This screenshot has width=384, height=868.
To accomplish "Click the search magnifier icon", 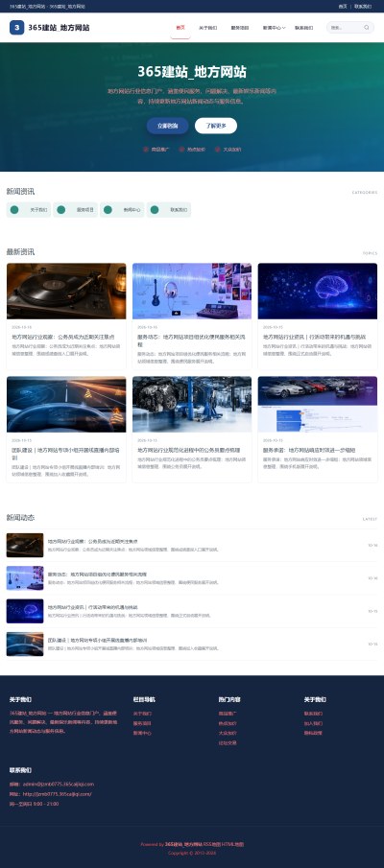I will [x=367, y=28].
